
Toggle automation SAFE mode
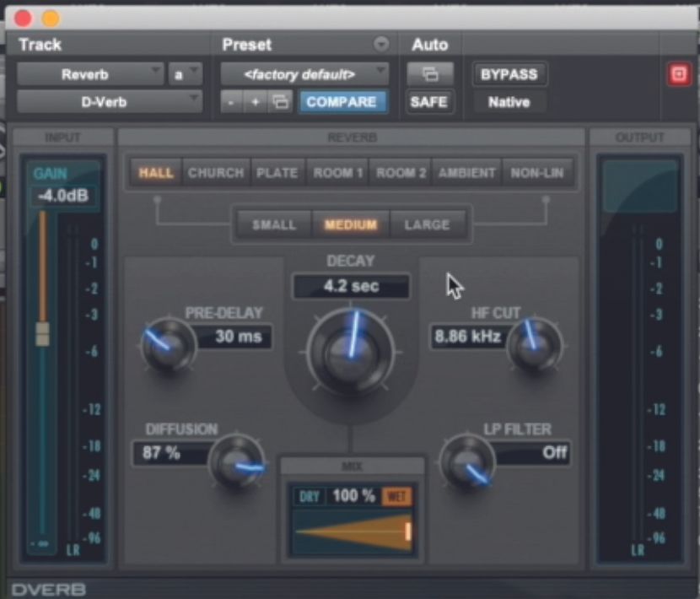pos(430,102)
